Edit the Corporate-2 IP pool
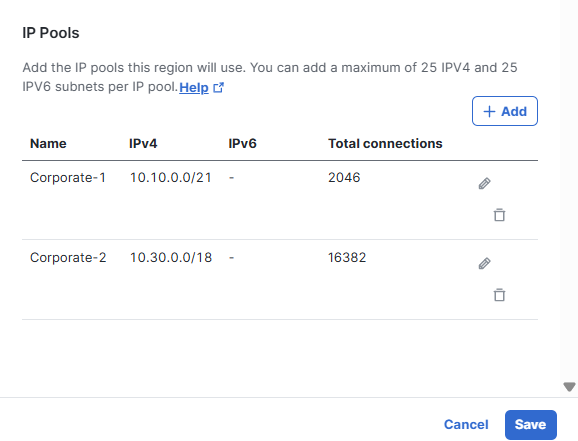Image resolution: width=578 pixels, height=441 pixels. (x=484, y=263)
